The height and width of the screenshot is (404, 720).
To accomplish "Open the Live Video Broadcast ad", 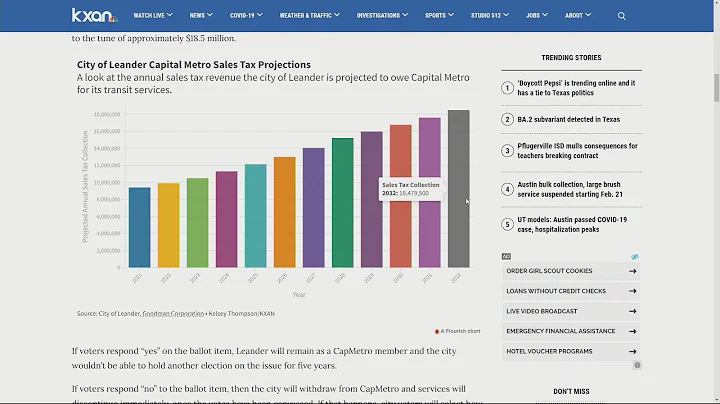I will click(x=571, y=311).
